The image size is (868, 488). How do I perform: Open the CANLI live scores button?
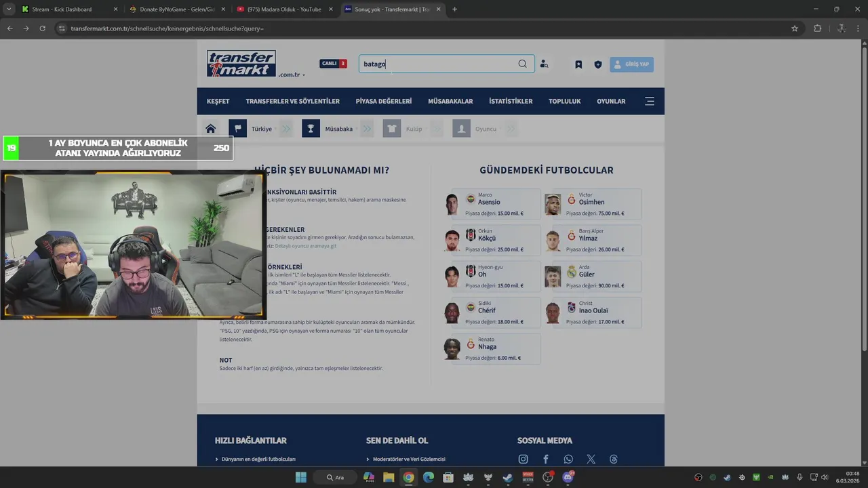334,64
